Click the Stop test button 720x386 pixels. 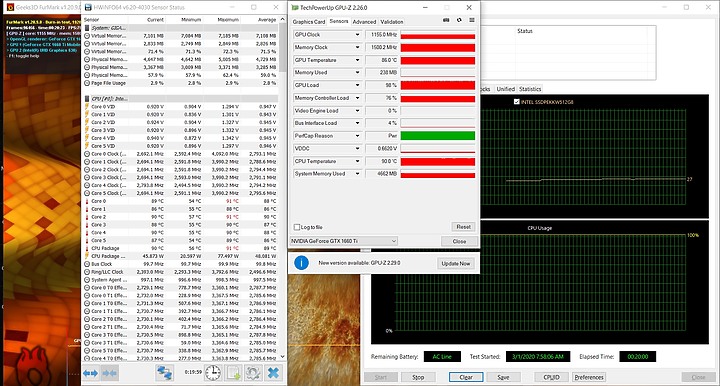tap(418, 377)
